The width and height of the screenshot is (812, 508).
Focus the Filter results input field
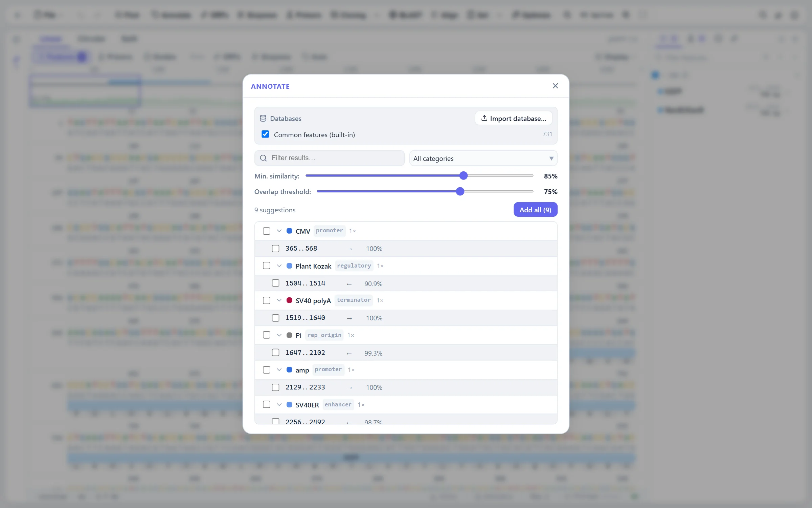point(330,158)
